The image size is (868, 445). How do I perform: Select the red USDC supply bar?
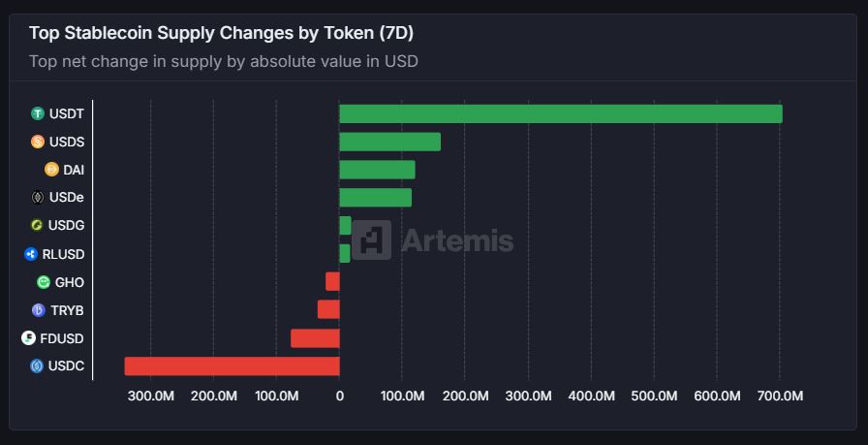tap(232, 366)
